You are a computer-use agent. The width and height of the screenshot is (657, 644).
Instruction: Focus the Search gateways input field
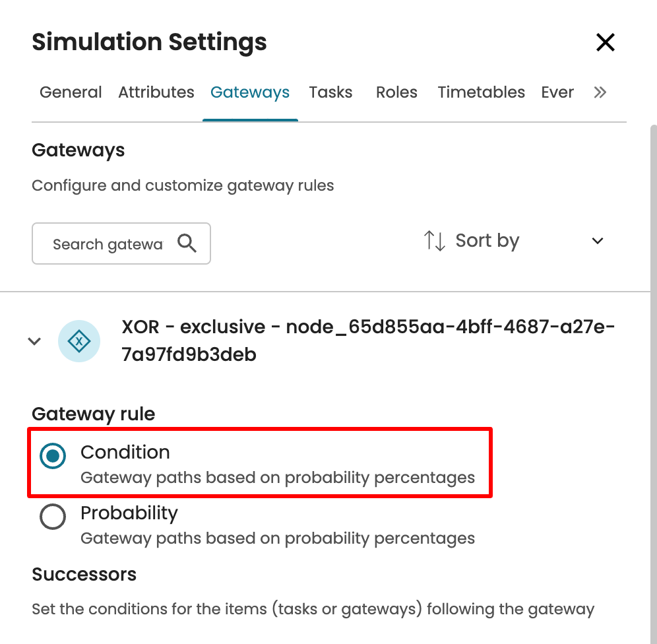point(108,244)
